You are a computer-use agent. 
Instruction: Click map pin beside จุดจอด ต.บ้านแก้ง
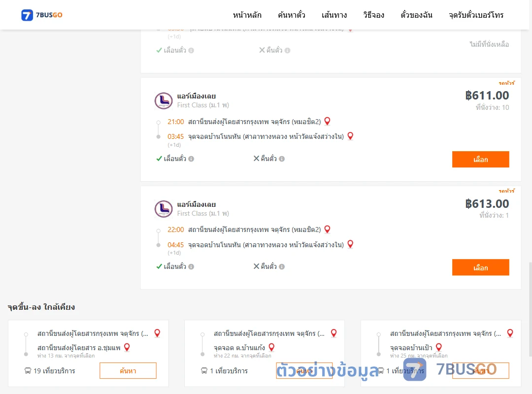tap(271, 347)
